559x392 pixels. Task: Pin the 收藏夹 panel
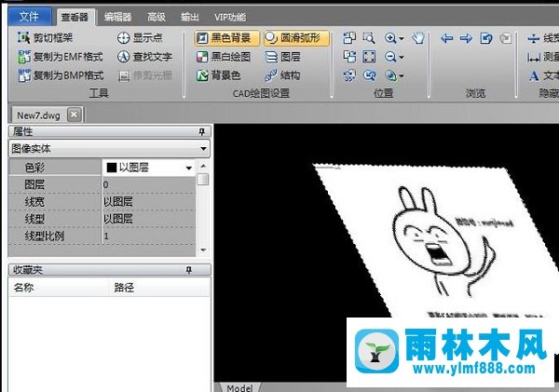point(188,270)
